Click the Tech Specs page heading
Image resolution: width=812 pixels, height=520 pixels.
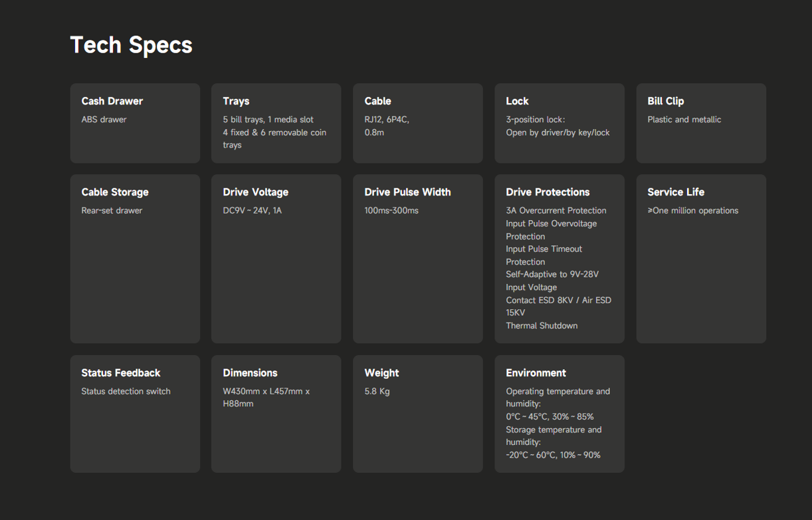pyautogui.click(x=131, y=45)
